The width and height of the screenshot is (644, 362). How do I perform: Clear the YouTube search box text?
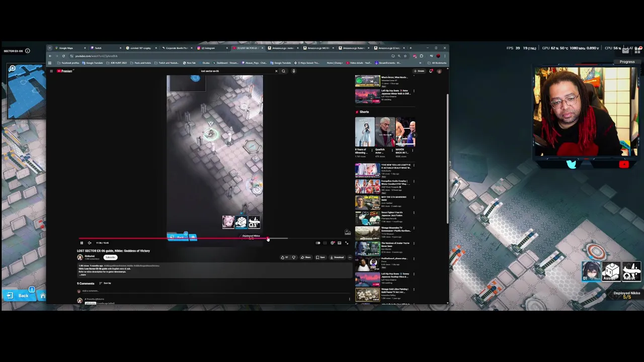(x=276, y=71)
